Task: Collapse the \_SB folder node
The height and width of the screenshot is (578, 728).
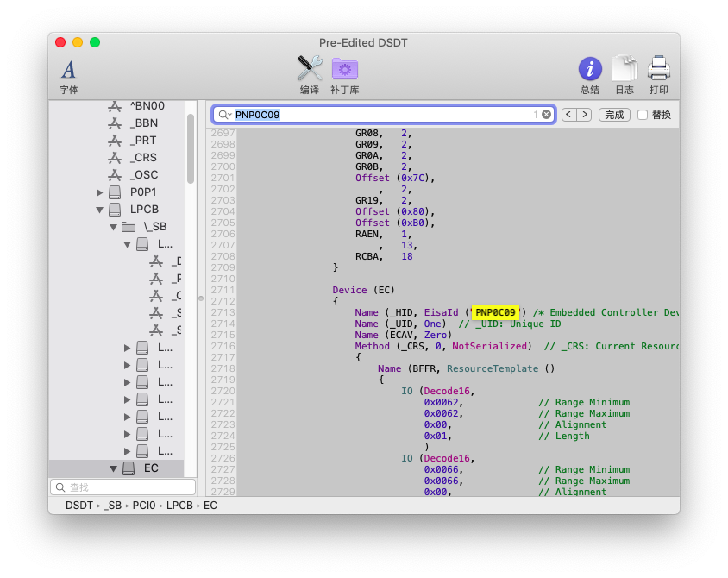Action: [113, 227]
